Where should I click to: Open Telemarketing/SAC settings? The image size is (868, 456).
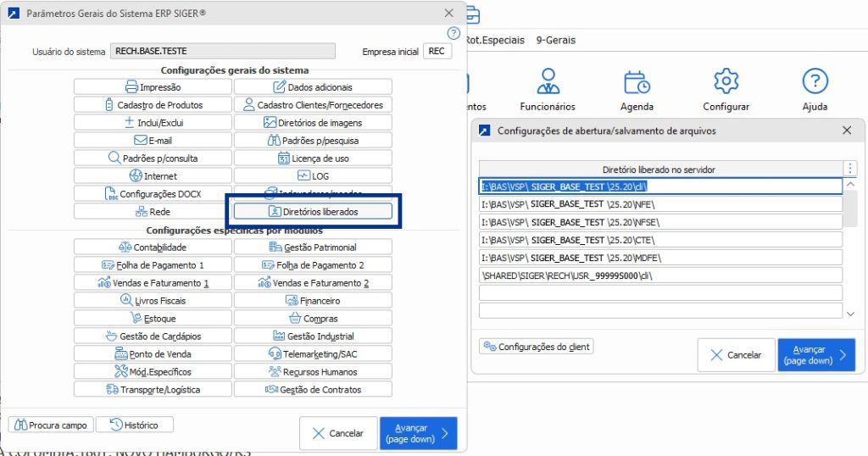click(x=313, y=353)
